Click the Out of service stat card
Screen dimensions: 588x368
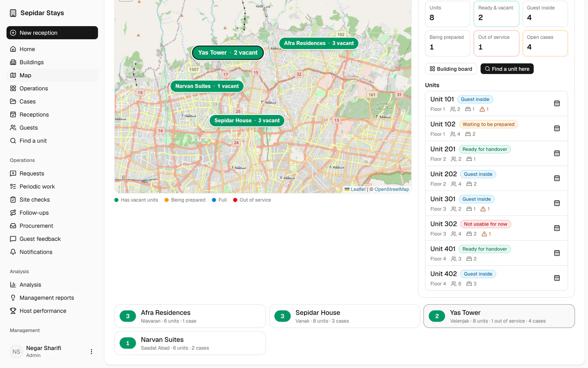(x=496, y=43)
